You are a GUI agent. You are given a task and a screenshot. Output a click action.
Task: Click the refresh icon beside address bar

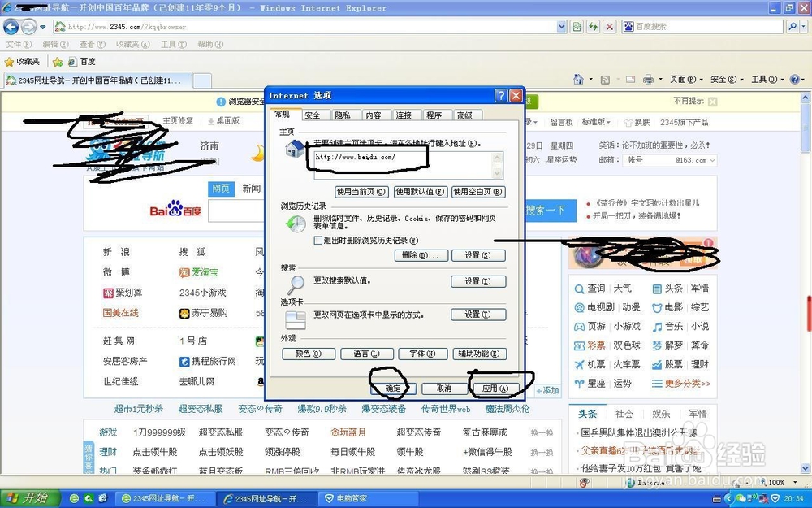pyautogui.click(x=593, y=27)
